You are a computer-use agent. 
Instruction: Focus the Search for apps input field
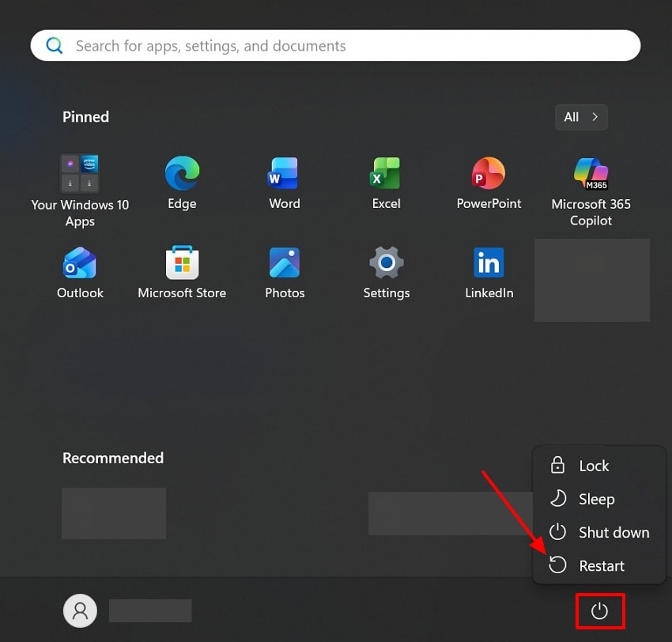pyautogui.click(x=335, y=45)
